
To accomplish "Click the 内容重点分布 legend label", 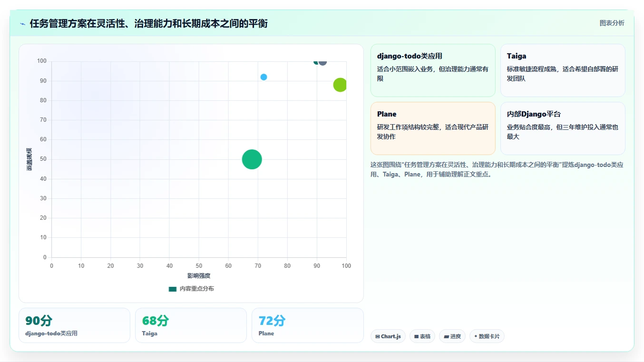I will coord(197,289).
